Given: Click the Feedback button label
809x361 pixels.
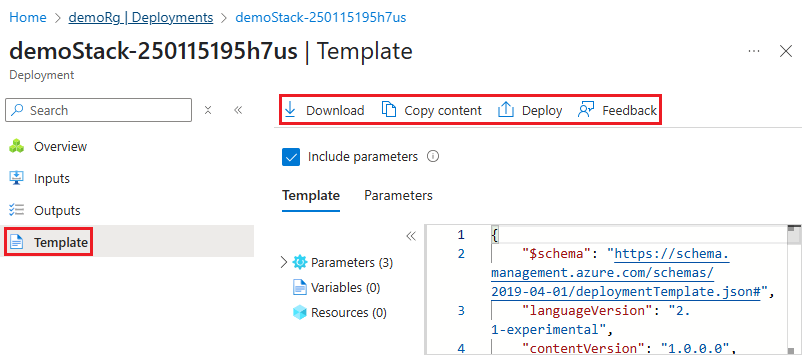Looking at the screenshot, I should (x=629, y=110).
